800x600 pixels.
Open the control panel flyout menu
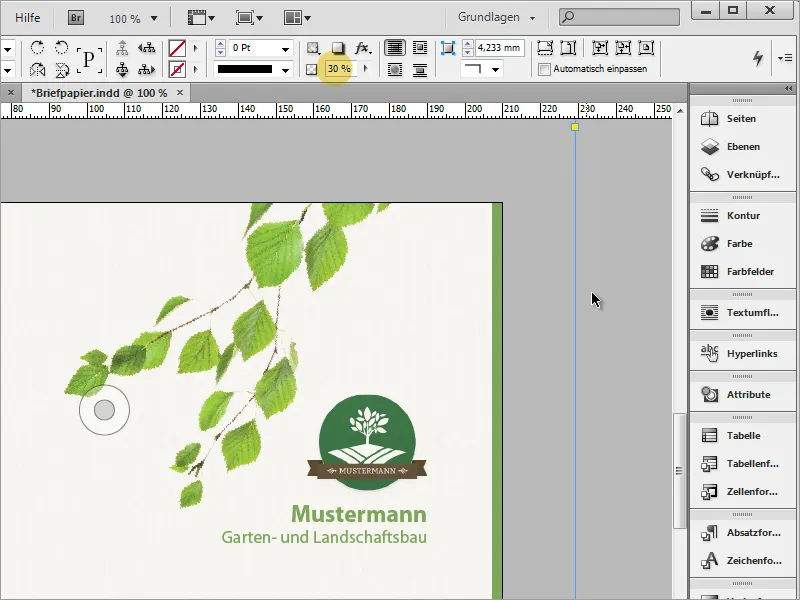click(785, 58)
